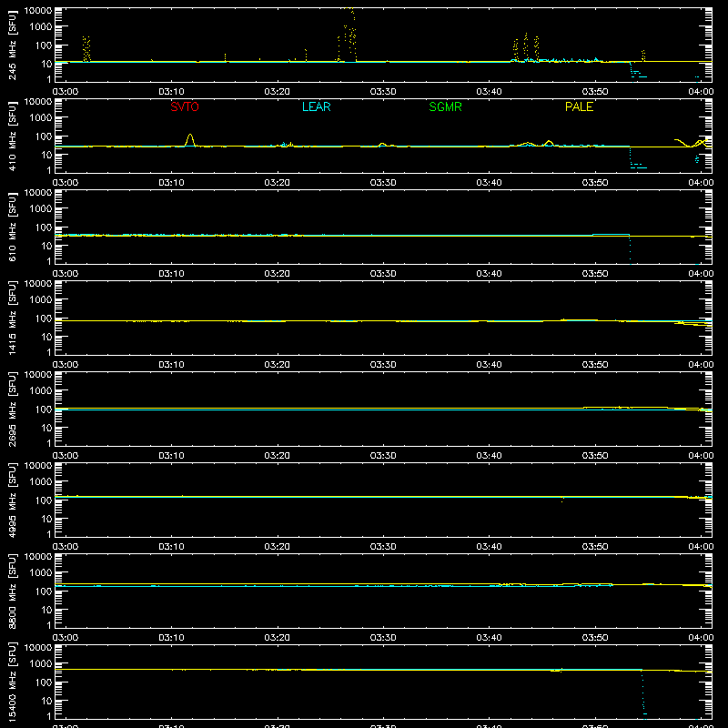Click 03:10 label beneath the 245 MHz plot

[171, 92]
